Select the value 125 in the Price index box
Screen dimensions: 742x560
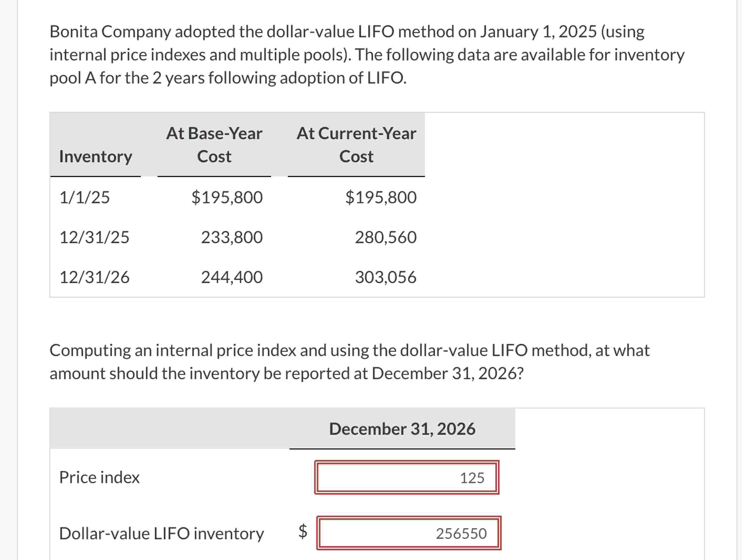[x=472, y=478]
